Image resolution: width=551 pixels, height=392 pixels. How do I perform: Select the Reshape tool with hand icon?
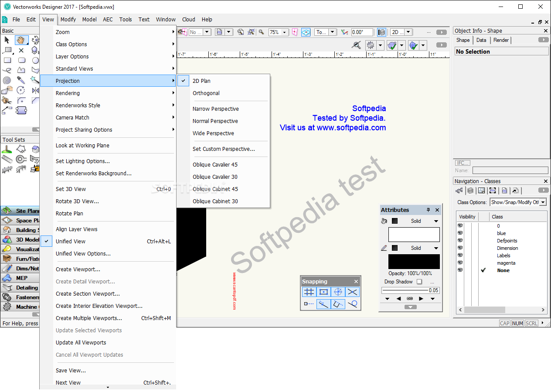[x=7, y=90]
